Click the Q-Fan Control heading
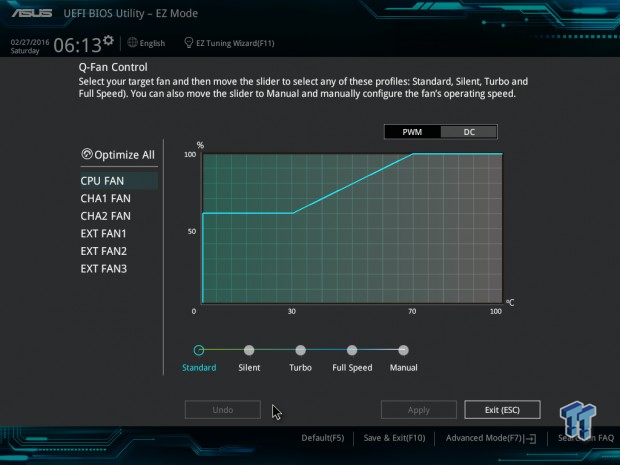Viewport: 620px width, 465px height. [x=113, y=67]
